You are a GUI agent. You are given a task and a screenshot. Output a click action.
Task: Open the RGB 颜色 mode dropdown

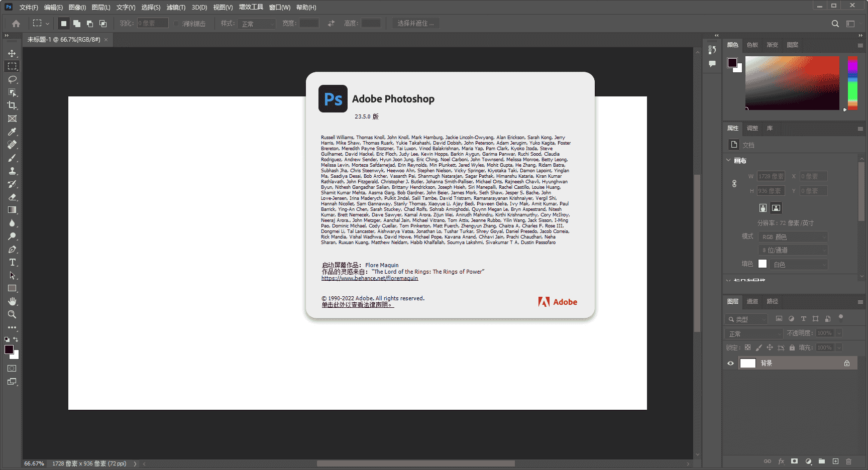click(793, 237)
